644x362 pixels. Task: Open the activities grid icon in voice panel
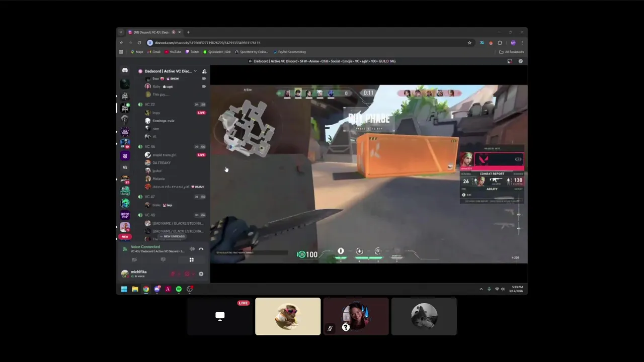(191, 260)
